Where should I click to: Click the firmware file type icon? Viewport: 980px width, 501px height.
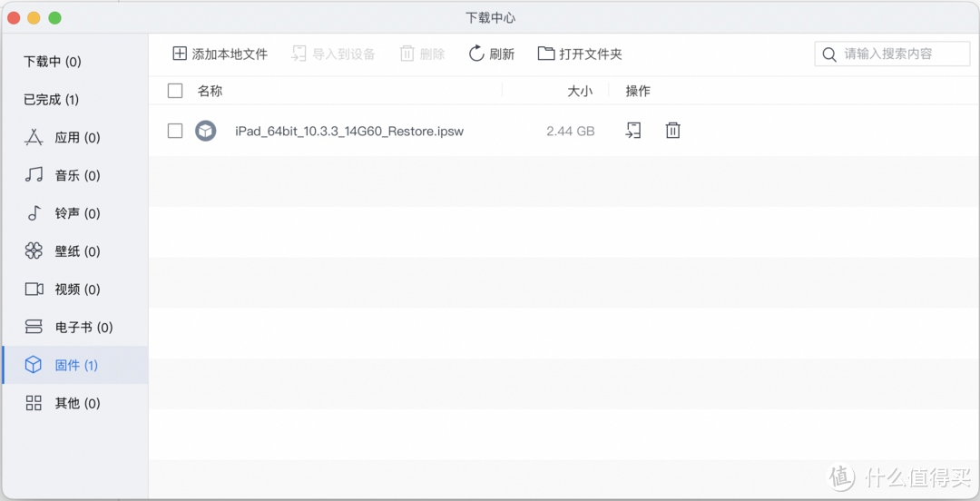click(x=206, y=131)
